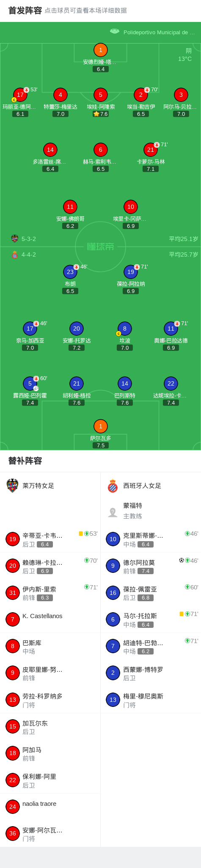Click the Espanyol crest next to 西班牙人女足
Screen dimensions: 201x868
(x=113, y=486)
